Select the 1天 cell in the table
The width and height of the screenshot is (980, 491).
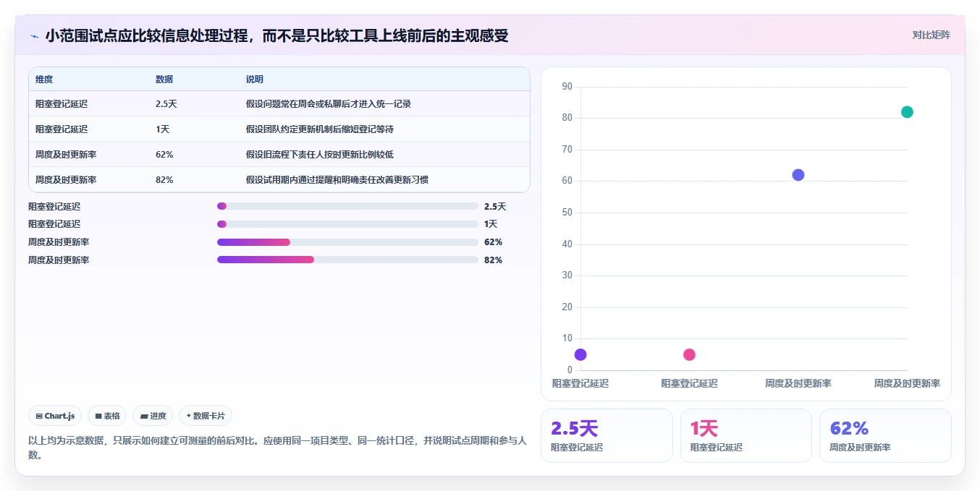pos(162,129)
